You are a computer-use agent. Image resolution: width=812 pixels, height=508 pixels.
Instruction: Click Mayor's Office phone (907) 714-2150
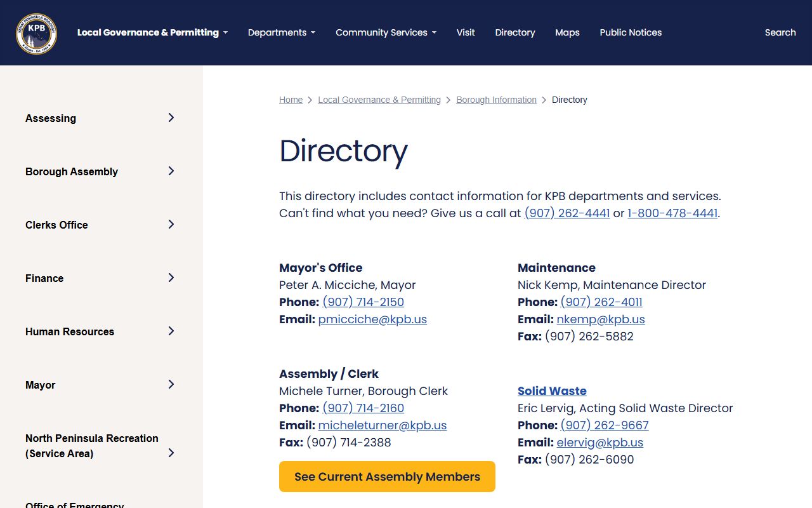click(x=363, y=302)
